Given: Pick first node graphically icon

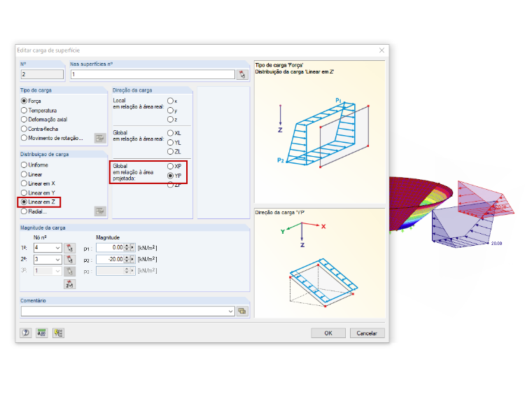Looking at the screenshot, I should tap(69, 248).
